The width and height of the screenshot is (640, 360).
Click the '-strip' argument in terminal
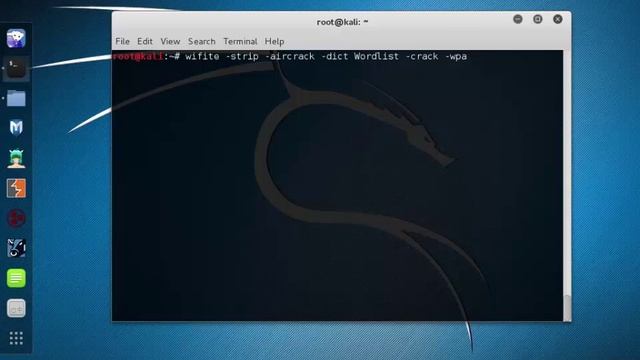click(x=242, y=56)
